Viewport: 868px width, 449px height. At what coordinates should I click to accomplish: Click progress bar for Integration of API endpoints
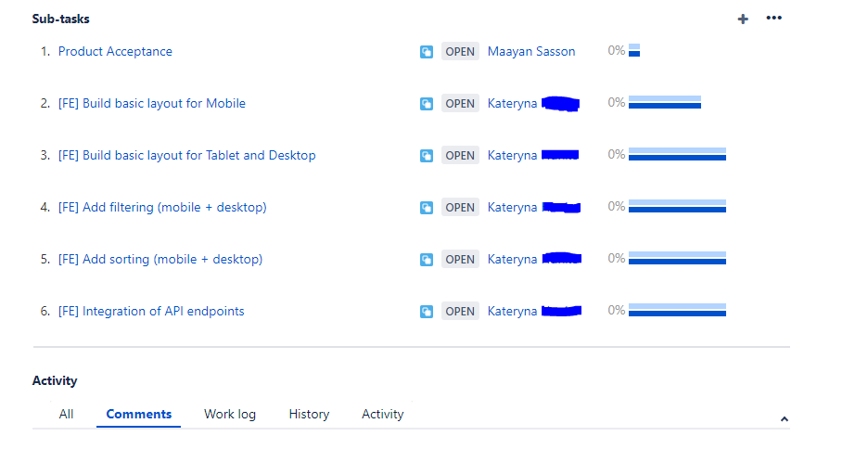pos(678,310)
